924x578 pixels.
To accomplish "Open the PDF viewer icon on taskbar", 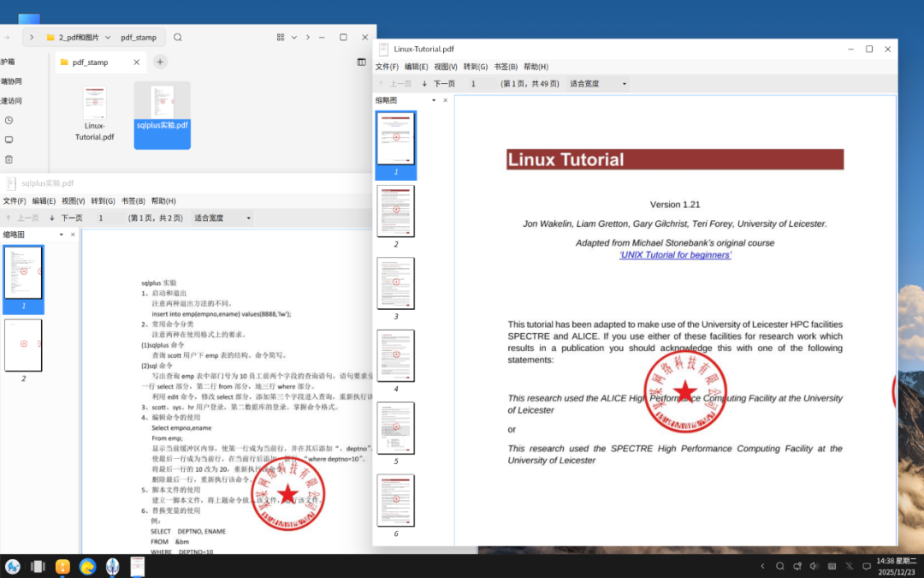I will (x=137, y=566).
